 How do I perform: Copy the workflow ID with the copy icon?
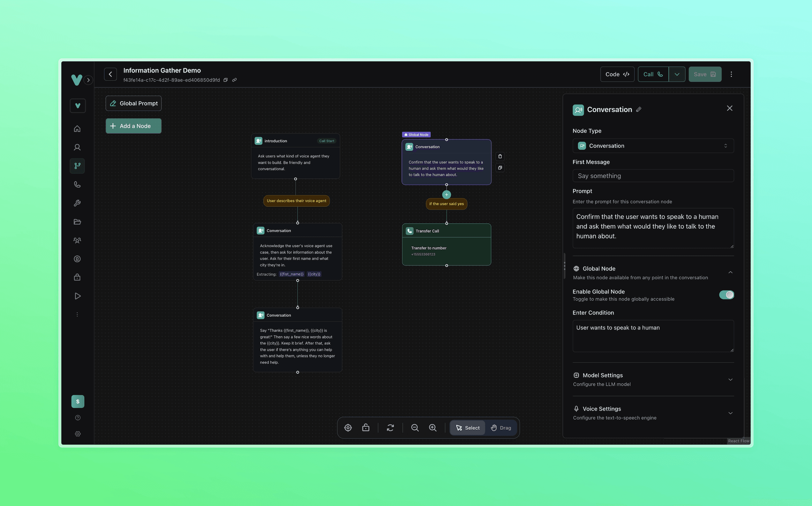[x=225, y=80]
